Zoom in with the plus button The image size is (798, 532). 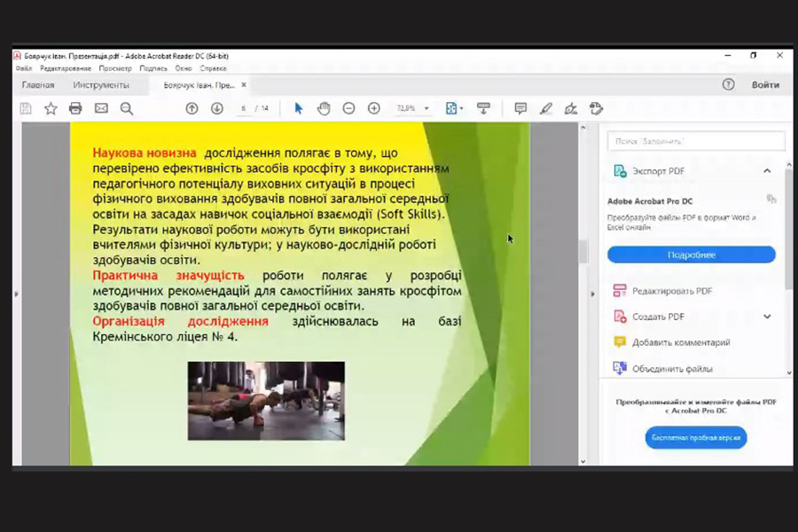tap(374, 108)
